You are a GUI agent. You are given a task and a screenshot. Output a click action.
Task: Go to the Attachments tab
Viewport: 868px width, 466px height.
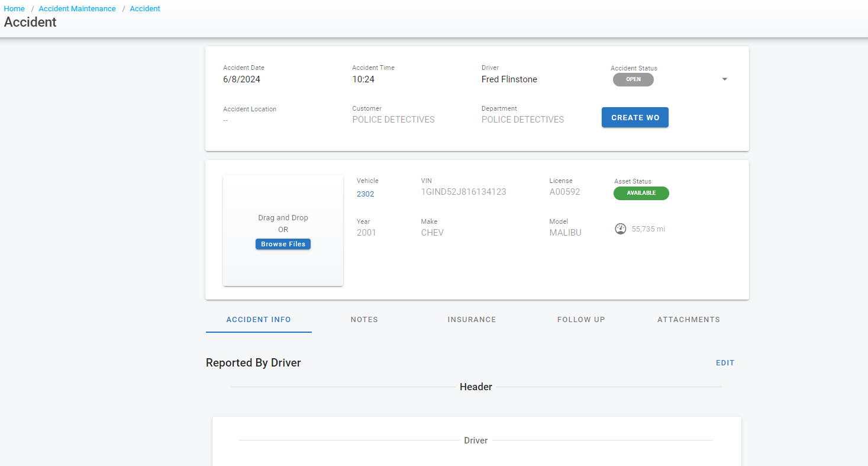[688, 320]
